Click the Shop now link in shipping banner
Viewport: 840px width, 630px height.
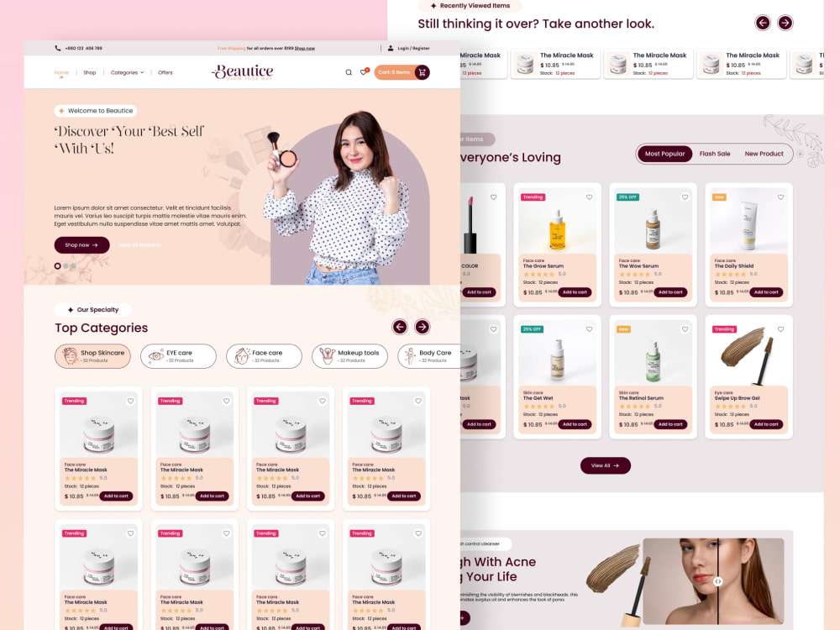coord(304,48)
